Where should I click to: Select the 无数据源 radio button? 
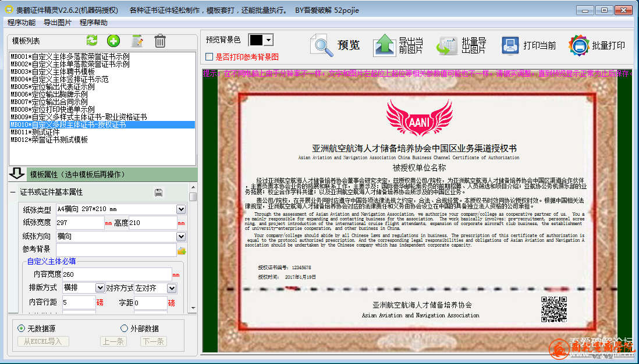click(22, 329)
